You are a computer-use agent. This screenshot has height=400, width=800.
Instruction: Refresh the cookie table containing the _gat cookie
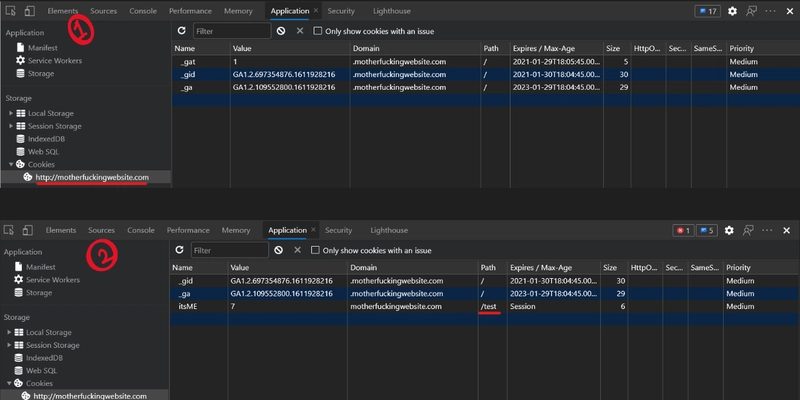point(181,31)
